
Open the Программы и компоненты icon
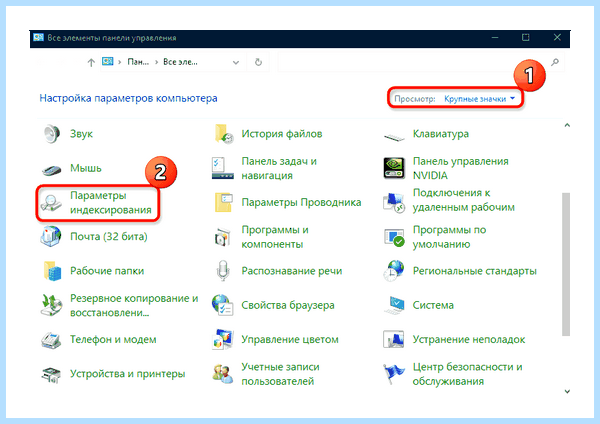tap(223, 237)
